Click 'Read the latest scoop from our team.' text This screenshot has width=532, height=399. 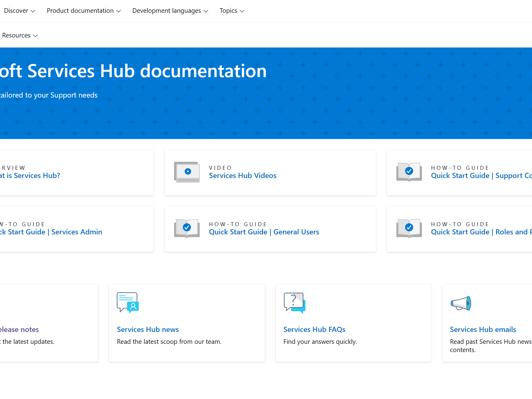tap(169, 342)
